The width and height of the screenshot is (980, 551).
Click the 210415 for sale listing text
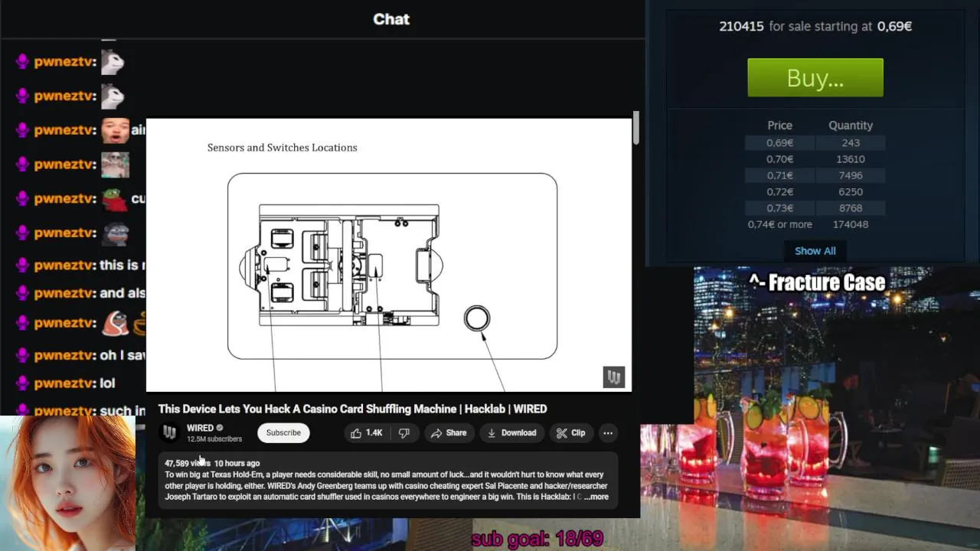coord(815,26)
